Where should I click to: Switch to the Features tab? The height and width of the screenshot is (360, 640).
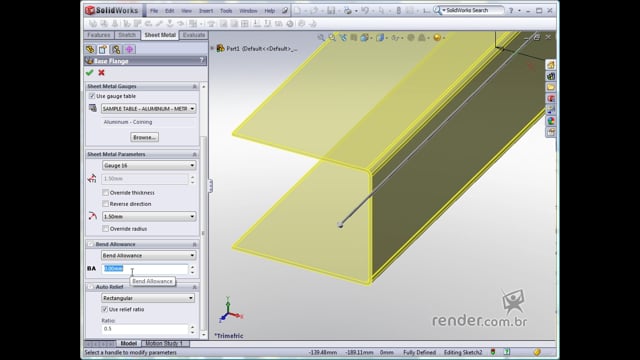point(99,35)
